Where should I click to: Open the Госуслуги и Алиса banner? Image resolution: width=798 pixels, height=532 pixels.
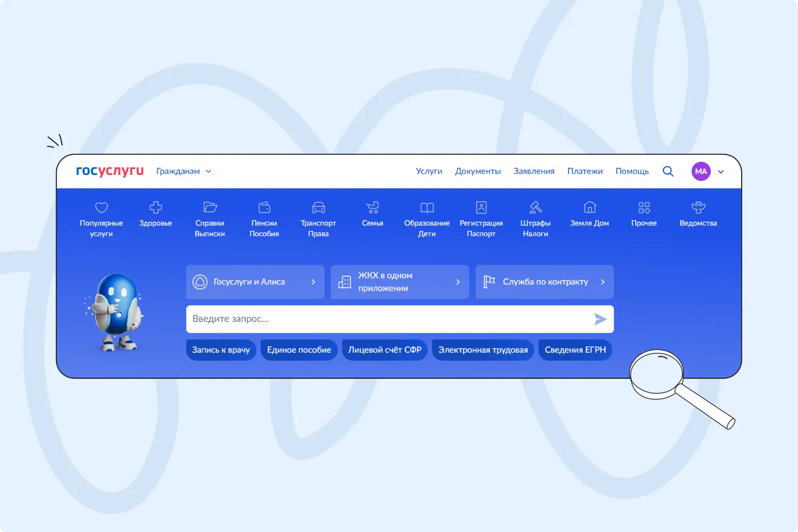255,282
